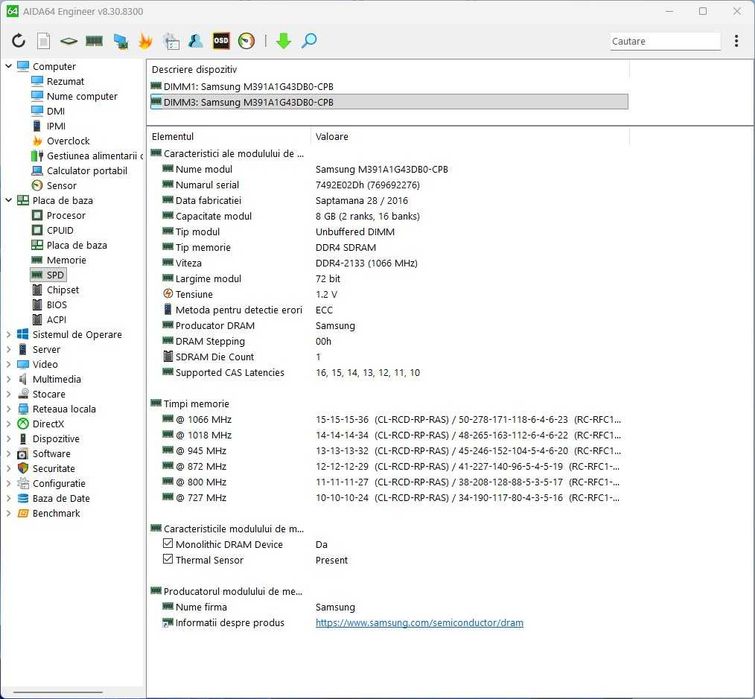Expand the Reteaua locala tree node
This screenshot has height=699, width=755.
(8, 409)
